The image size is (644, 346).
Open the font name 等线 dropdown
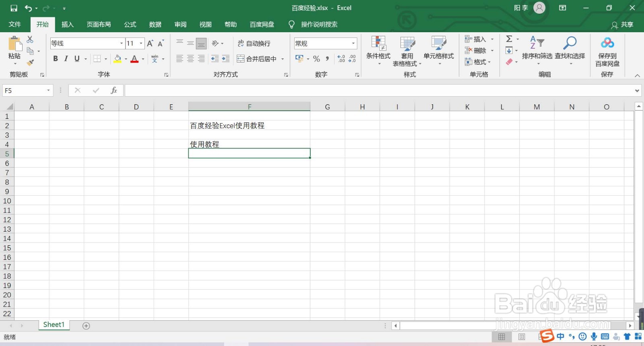click(x=122, y=43)
